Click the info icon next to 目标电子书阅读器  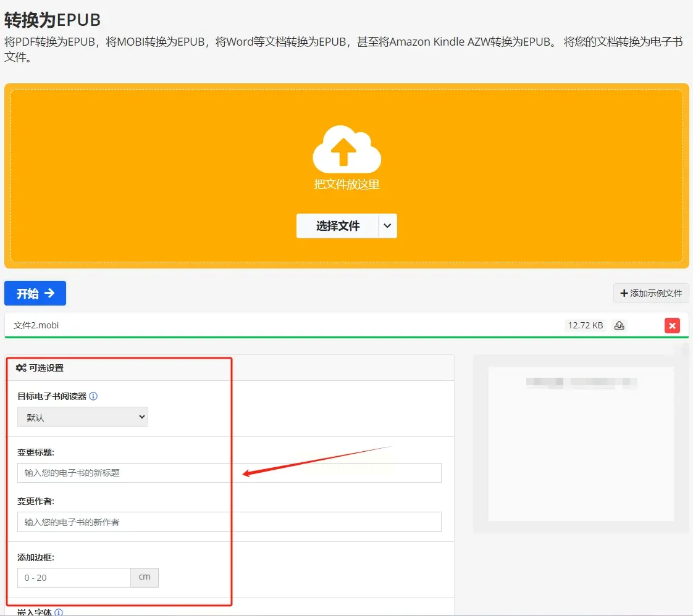(x=93, y=396)
